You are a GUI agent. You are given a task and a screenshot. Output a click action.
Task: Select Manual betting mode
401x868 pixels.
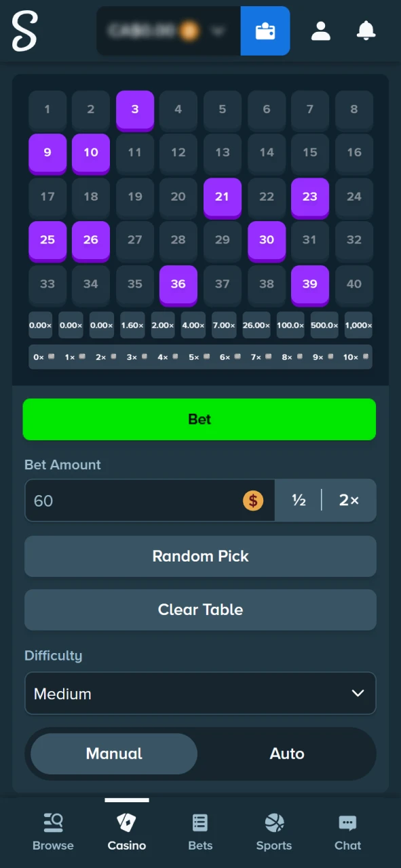[113, 753]
